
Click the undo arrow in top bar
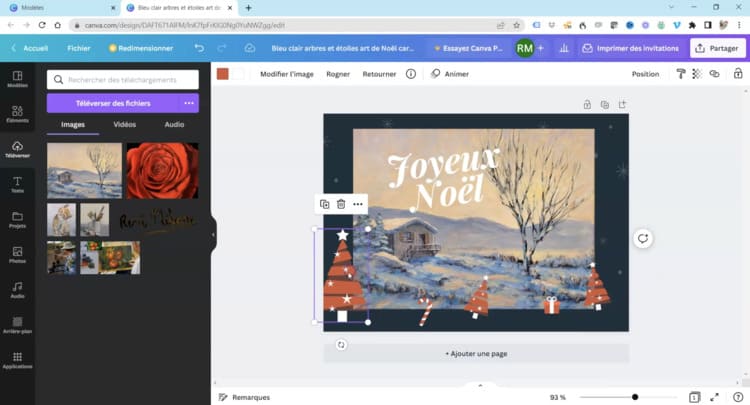(199, 48)
